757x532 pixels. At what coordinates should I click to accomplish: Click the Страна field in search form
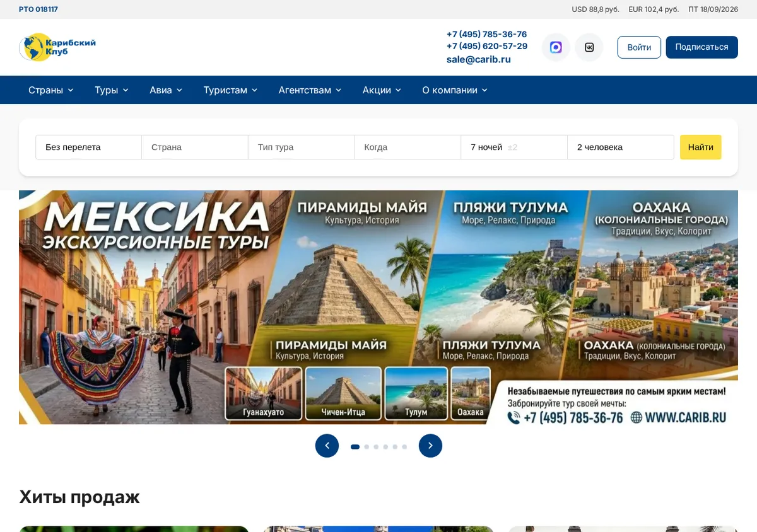pos(195,147)
